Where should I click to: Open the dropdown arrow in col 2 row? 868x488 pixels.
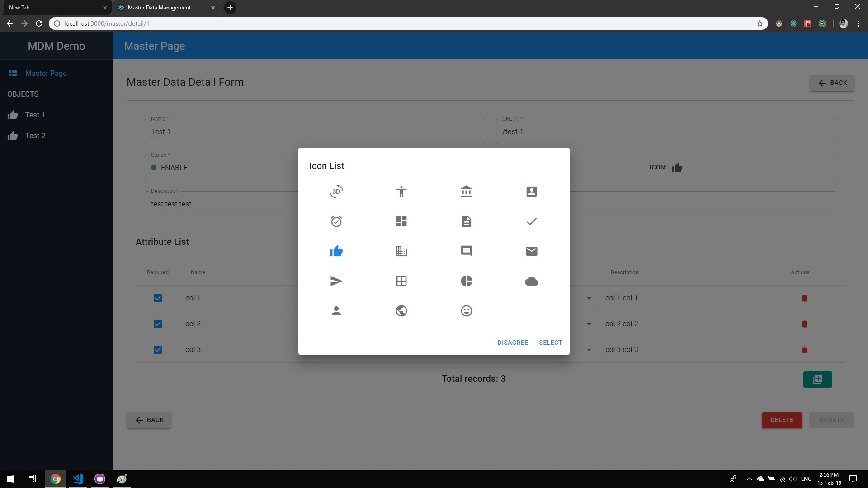tap(589, 324)
